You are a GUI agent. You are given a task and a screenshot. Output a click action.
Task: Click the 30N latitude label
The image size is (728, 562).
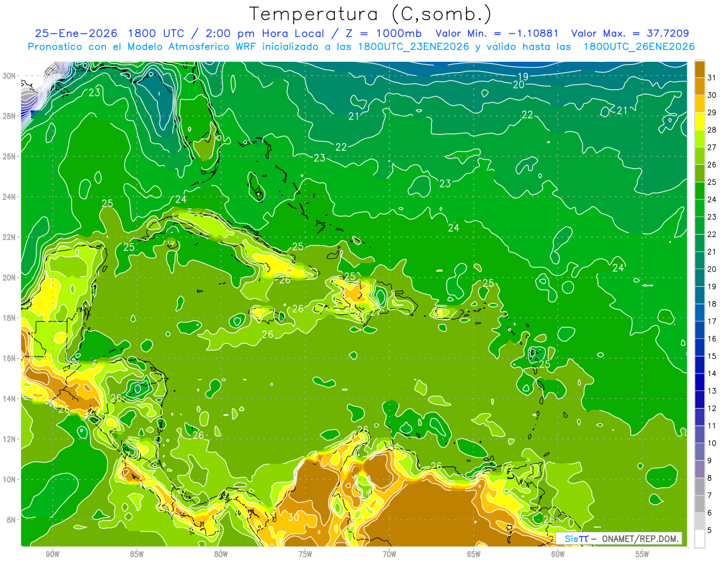10,76
